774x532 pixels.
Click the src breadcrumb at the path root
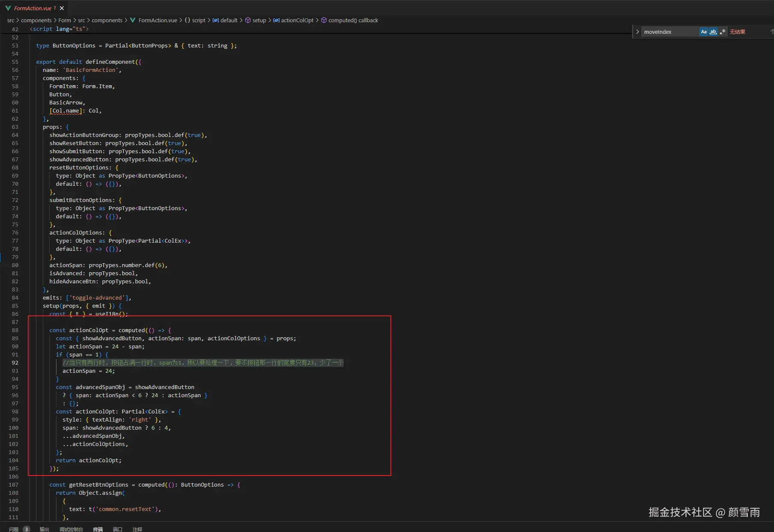[11, 20]
